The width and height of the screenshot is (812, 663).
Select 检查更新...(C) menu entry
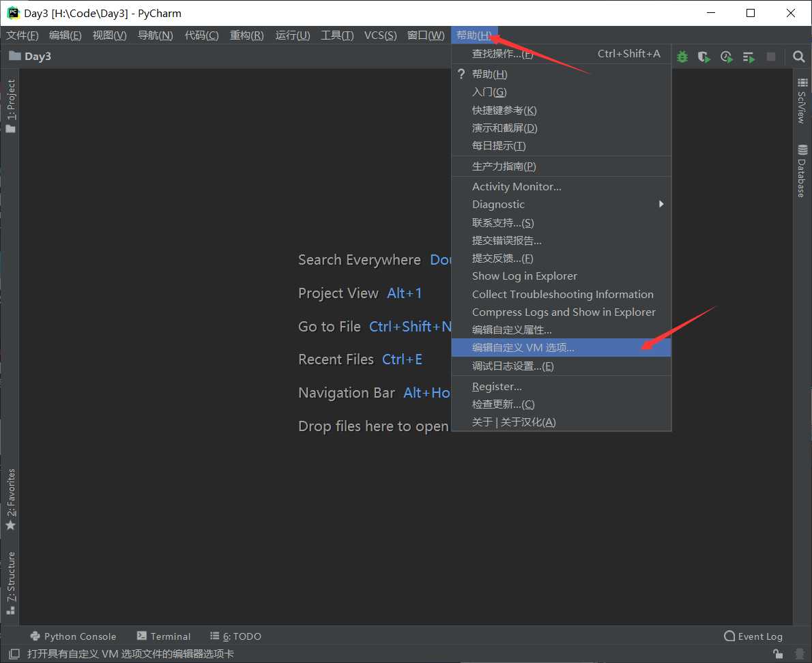[x=562, y=404]
